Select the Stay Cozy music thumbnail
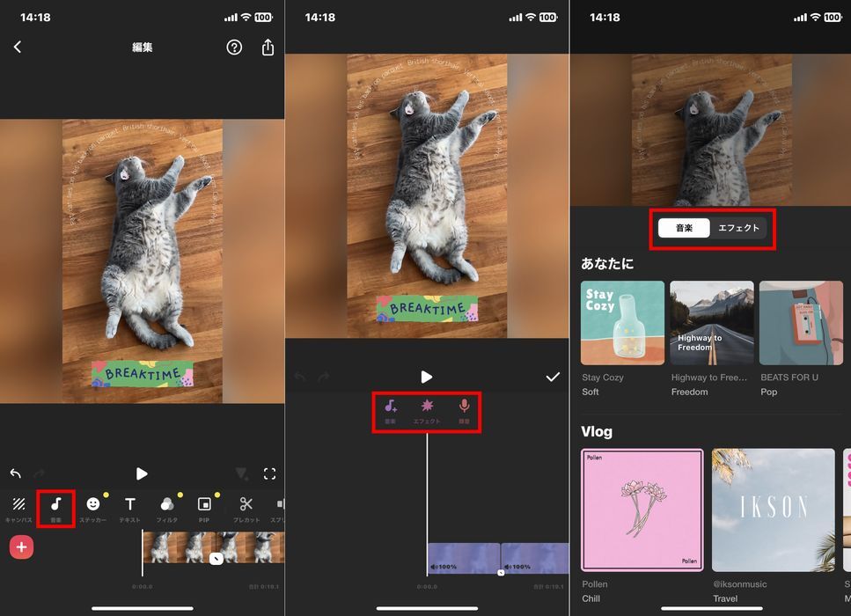This screenshot has width=851, height=616. (622, 322)
